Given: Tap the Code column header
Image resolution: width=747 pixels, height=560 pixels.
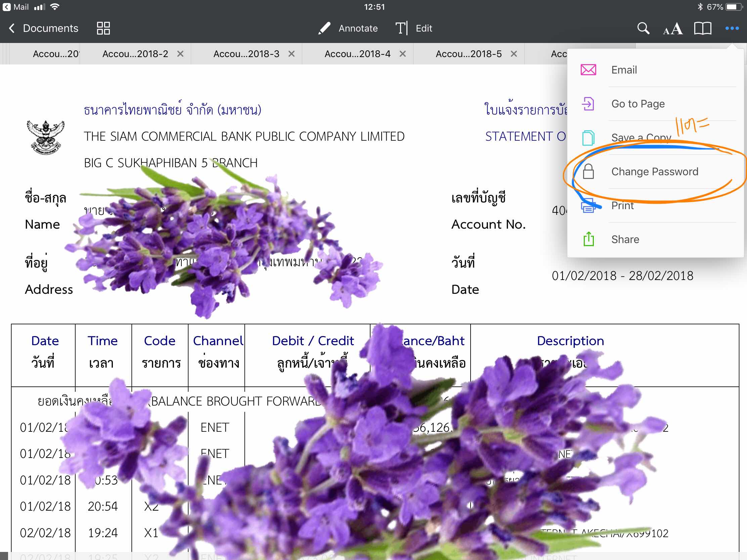Looking at the screenshot, I should coord(160,341).
